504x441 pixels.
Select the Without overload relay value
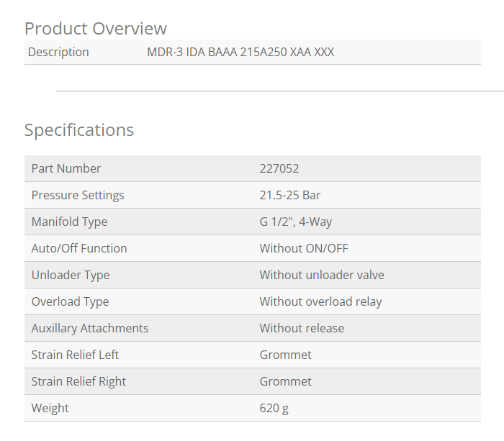[321, 302]
